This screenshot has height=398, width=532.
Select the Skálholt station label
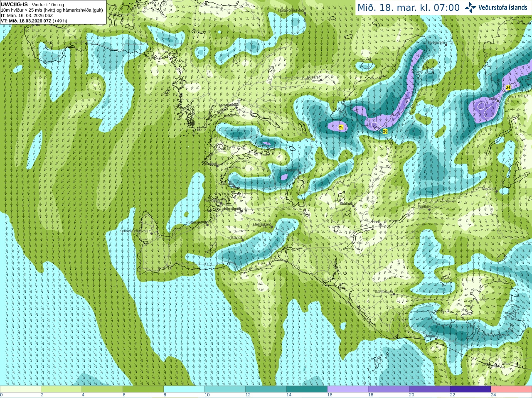[346, 204]
